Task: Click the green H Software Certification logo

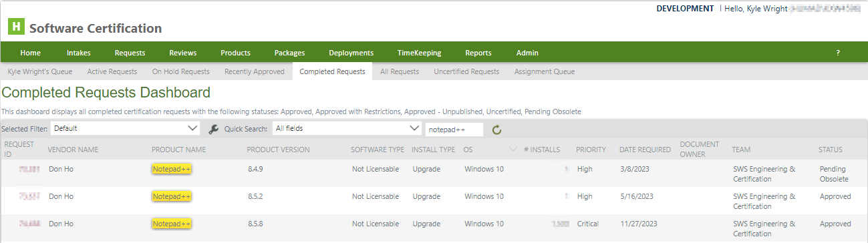Action: pos(17,27)
